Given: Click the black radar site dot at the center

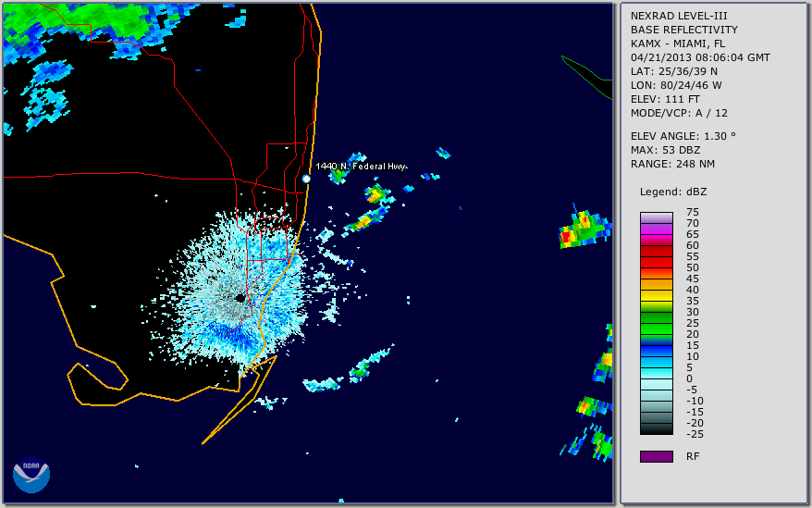Looking at the screenshot, I should (x=240, y=298).
